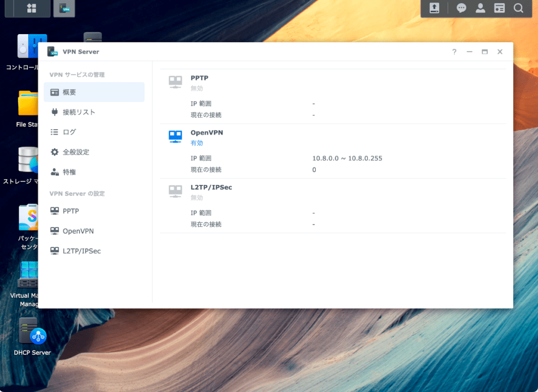Click the VPN Server window title text
The image size is (538, 392).
pyautogui.click(x=80, y=52)
